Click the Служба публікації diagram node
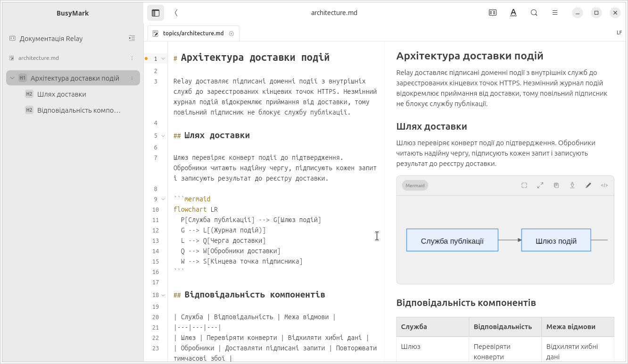 (x=452, y=240)
